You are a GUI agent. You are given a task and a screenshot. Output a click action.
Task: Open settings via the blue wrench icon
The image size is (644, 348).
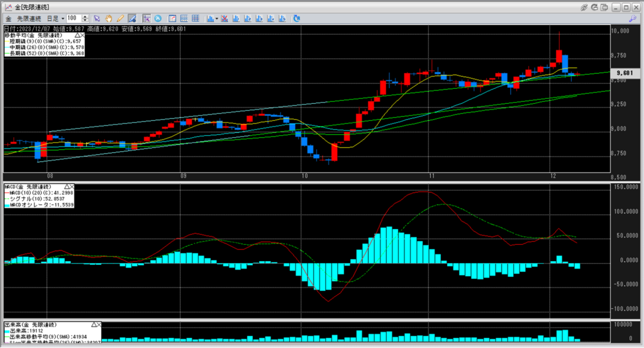[632, 18]
